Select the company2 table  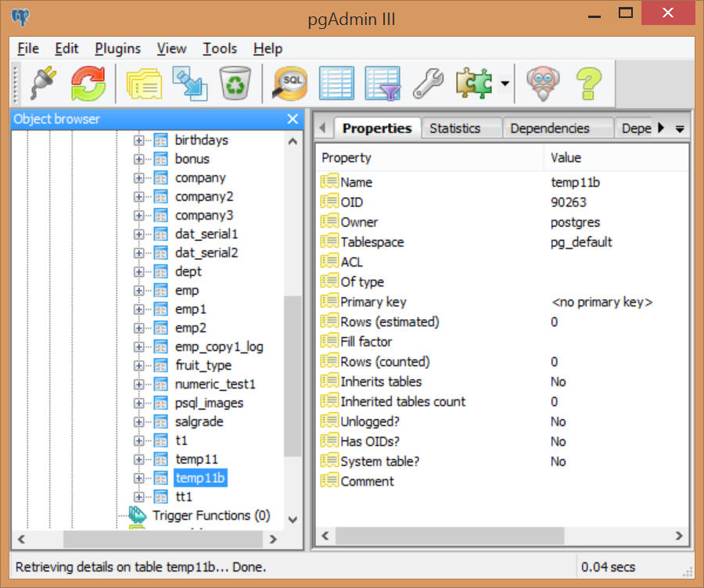[x=204, y=196]
